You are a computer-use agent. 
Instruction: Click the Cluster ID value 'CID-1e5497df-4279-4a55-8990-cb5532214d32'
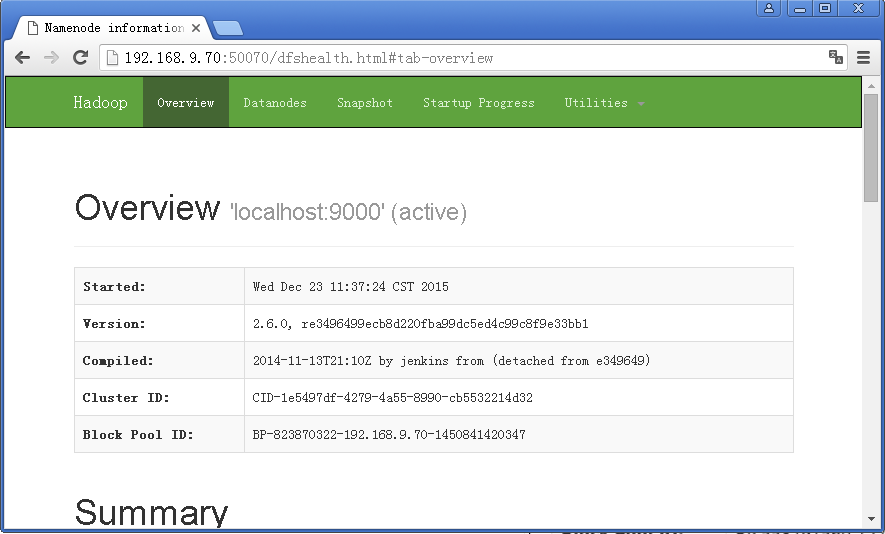tap(392, 397)
